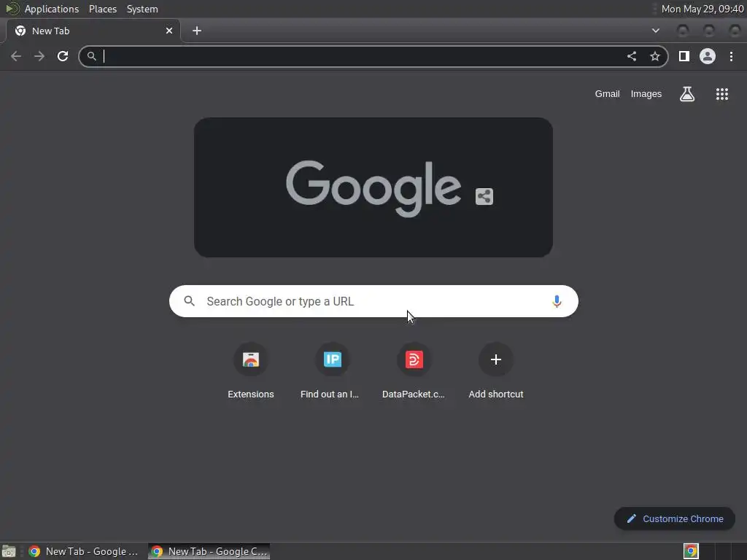Start voice search with microphone icon
Screen dimensions: 747x560
tap(557, 301)
